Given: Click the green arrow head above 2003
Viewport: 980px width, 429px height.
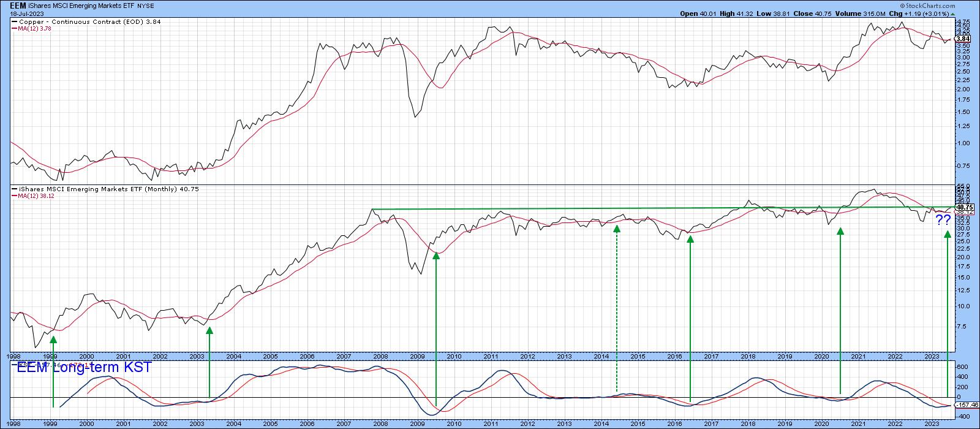Looking at the screenshot, I should (x=209, y=330).
